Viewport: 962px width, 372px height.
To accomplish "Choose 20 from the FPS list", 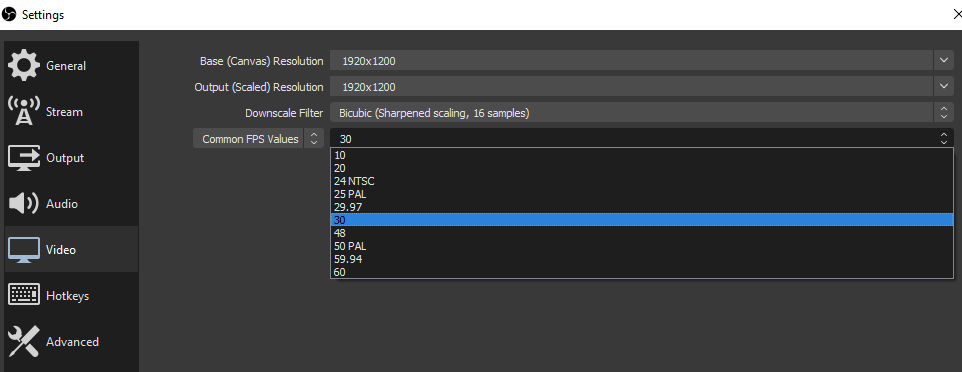I will coord(642,168).
